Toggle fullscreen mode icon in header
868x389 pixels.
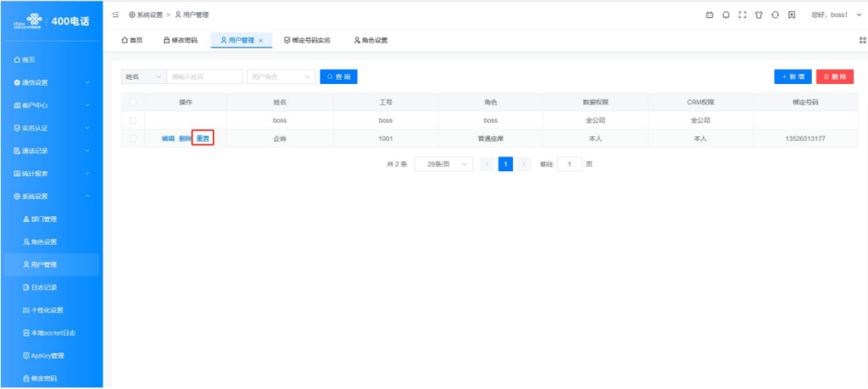pos(742,15)
